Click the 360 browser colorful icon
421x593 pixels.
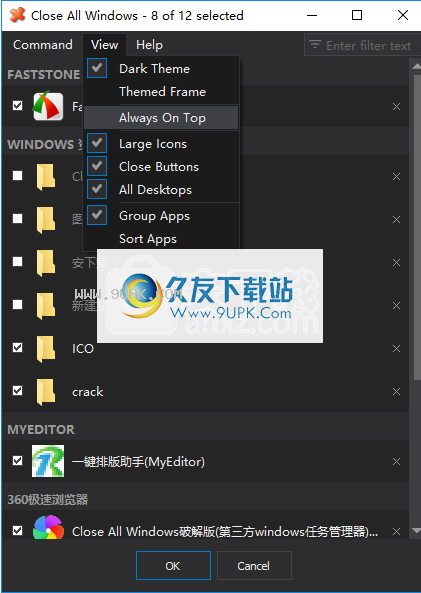coord(48,527)
